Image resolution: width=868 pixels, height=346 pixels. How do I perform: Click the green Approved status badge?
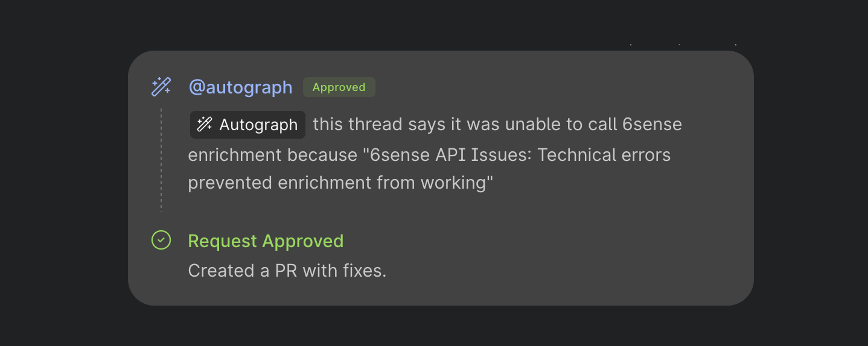tap(339, 87)
